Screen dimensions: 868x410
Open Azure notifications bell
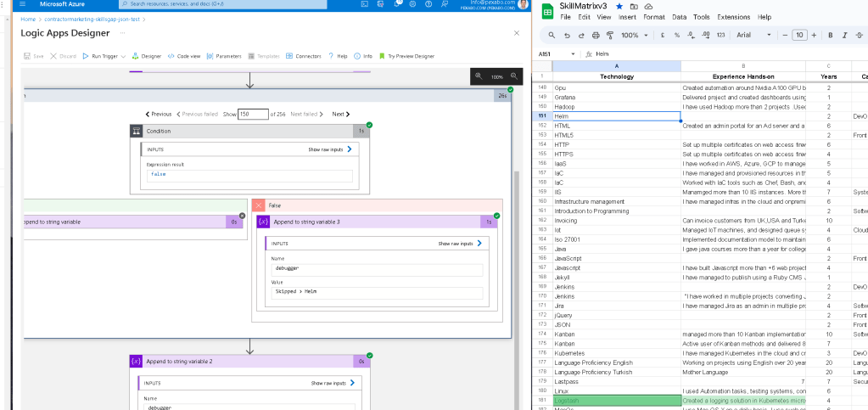click(x=396, y=4)
